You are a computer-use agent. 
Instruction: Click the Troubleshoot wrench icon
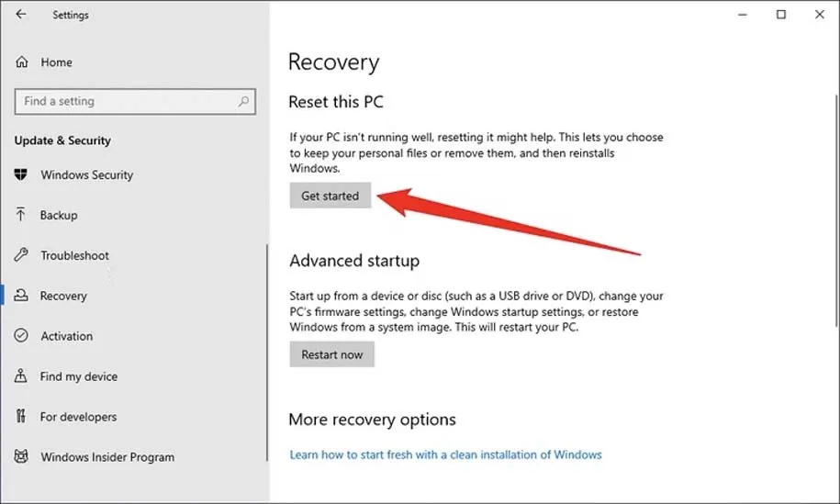coord(21,255)
